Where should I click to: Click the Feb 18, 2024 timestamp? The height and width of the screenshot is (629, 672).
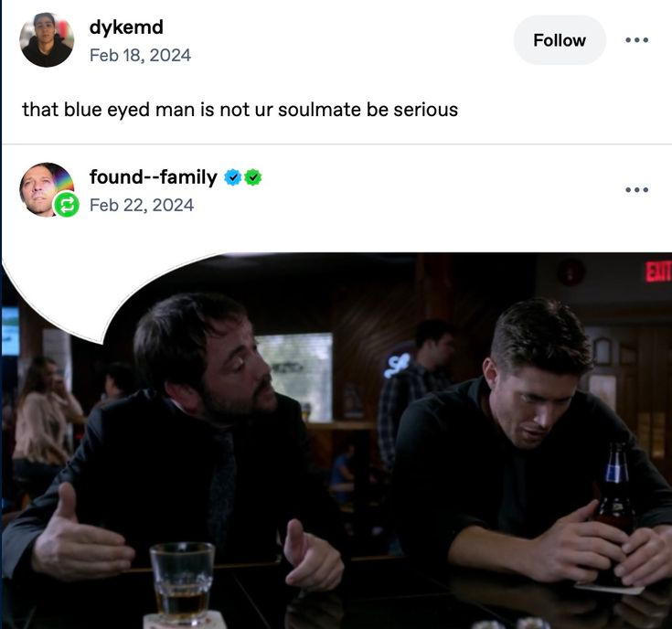point(140,55)
